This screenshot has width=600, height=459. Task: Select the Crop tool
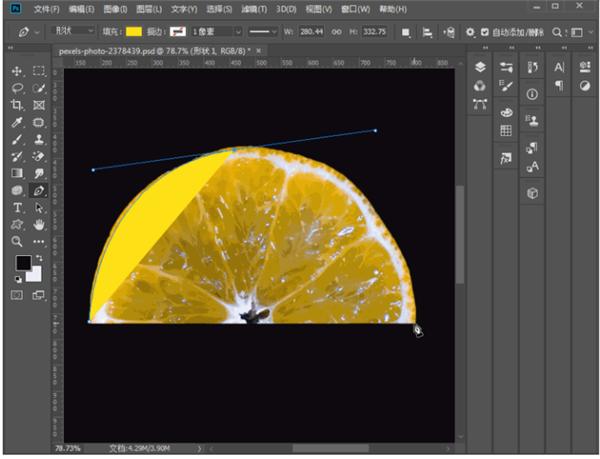(x=16, y=105)
